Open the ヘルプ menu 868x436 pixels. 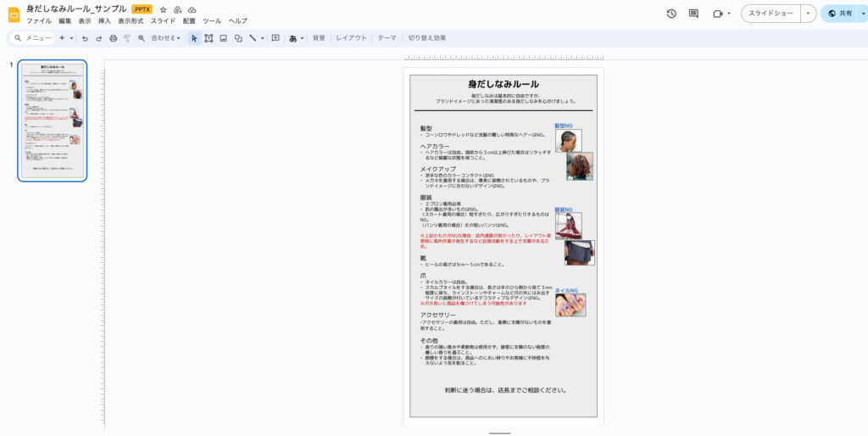coord(238,21)
